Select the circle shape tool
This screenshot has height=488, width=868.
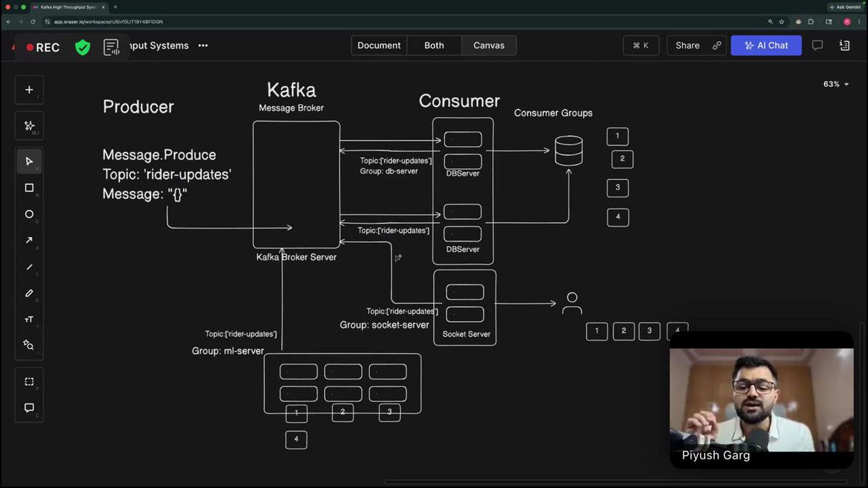tap(29, 214)
